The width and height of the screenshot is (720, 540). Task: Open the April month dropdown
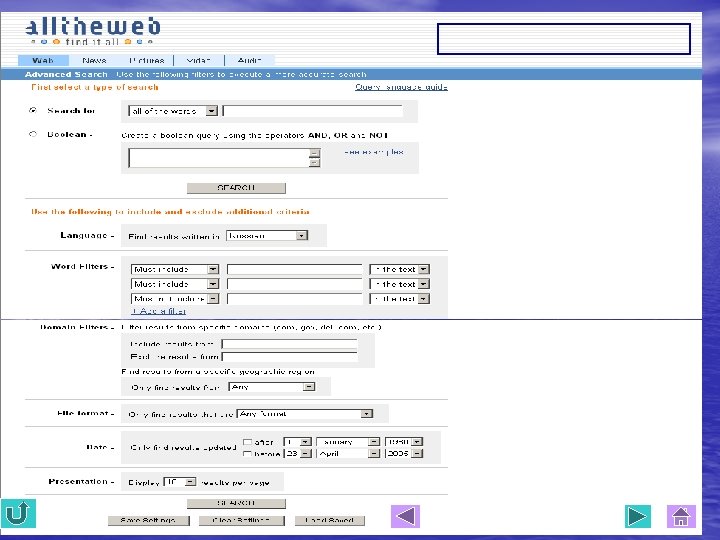coord(348,454)
